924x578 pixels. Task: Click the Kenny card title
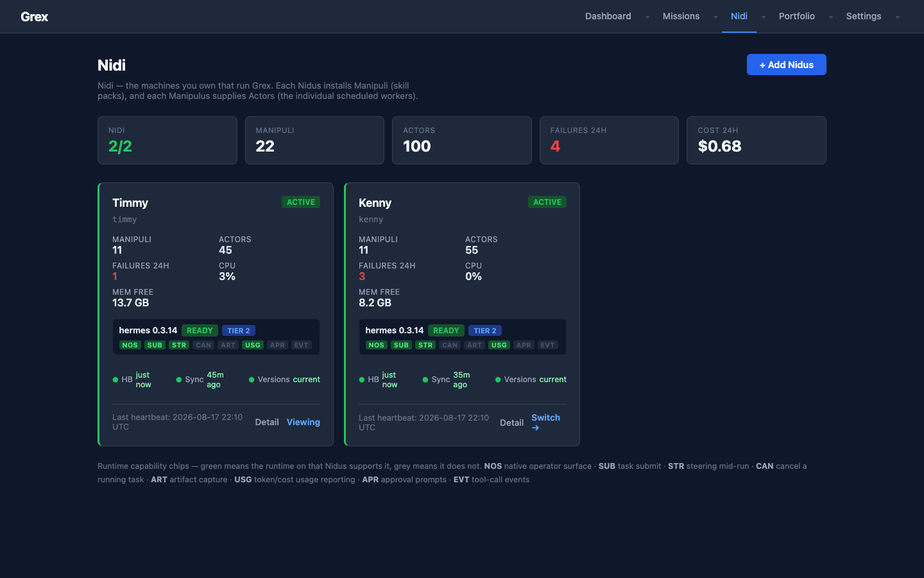pyautogui.click(x=375, y=203)
